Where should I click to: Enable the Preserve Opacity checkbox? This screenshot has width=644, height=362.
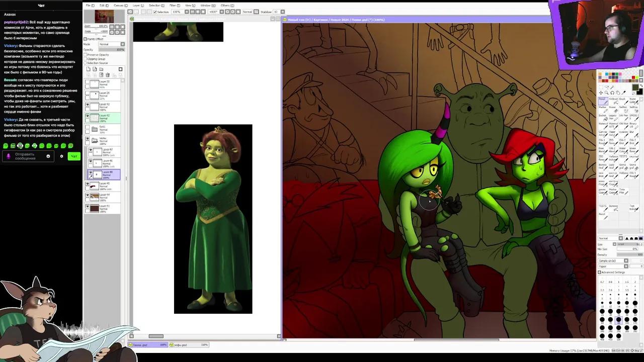pyautogui.click(x=86, y=55)
